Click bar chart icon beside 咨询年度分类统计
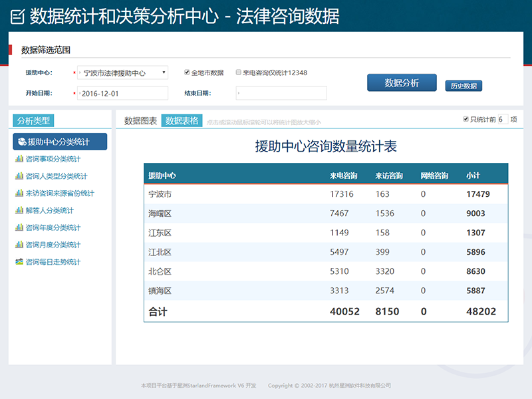This screenshot has width=532, height=399. pos(19,227)
